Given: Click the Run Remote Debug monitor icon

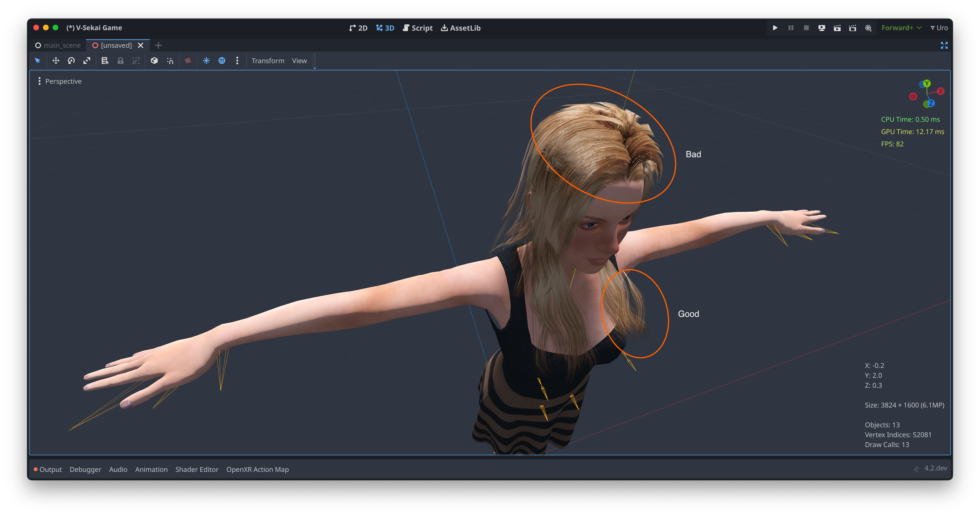Looking at the screenshot, I should coord(822,28).
